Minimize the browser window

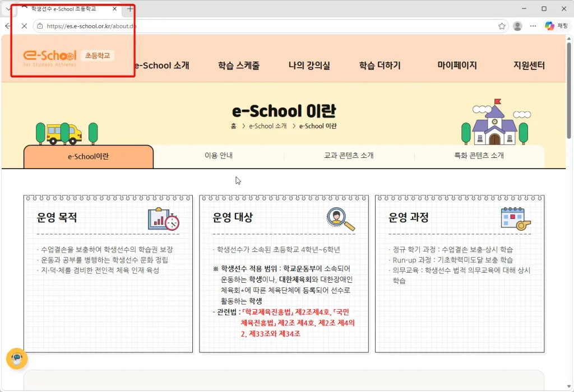tap(524, 9)
